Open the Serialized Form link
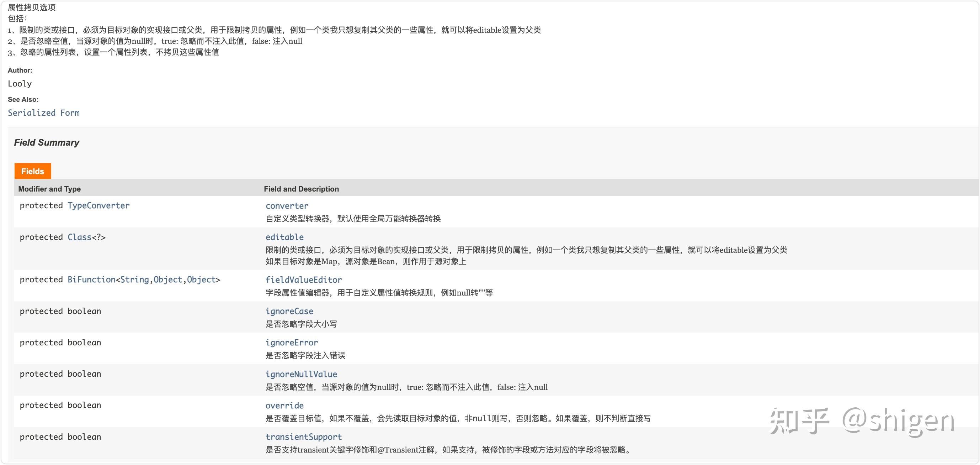The image size is (980, 465). (43, 113)
